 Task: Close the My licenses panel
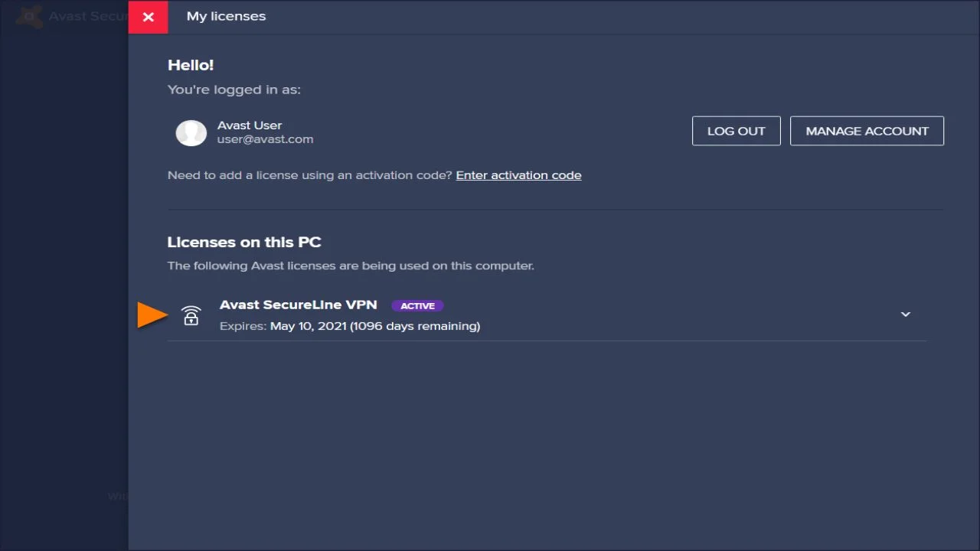[148, 17]
